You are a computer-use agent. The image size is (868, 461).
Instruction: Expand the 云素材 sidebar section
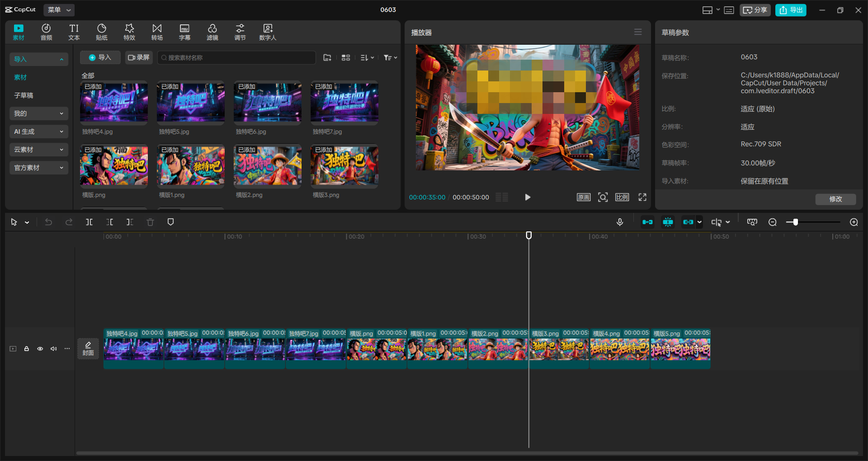(39, 150)
